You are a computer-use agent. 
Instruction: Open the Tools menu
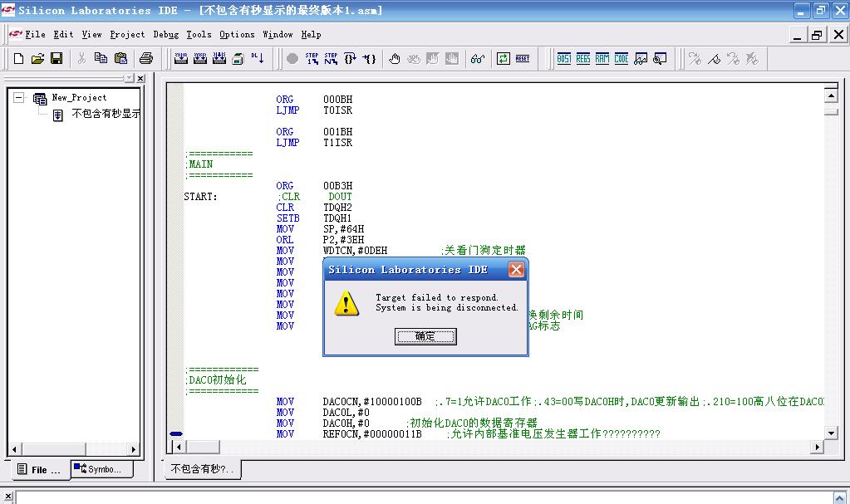(199, 34)
